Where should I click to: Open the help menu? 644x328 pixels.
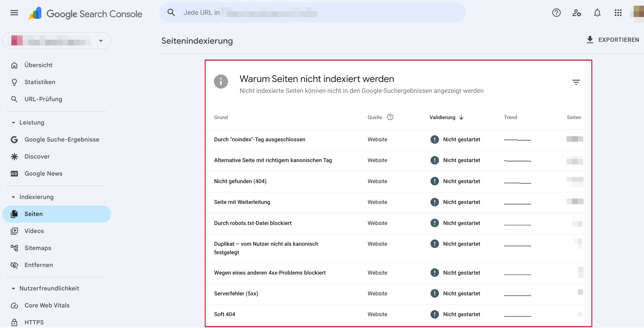(556, 13)
